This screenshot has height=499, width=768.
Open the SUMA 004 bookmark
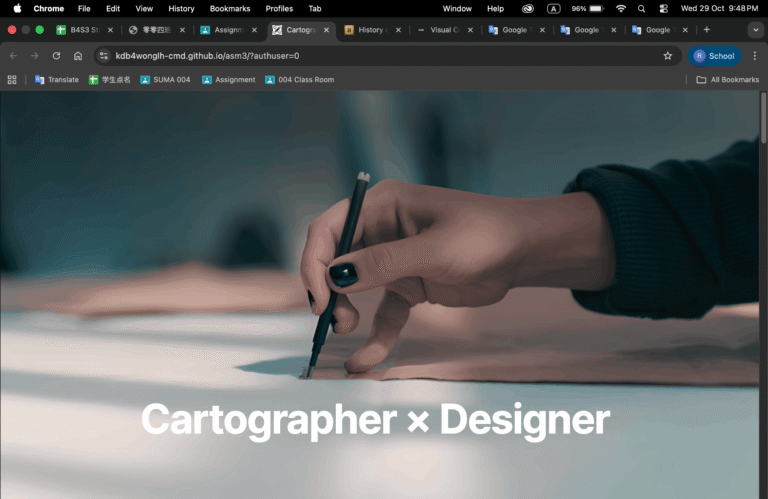click(165, 80)
